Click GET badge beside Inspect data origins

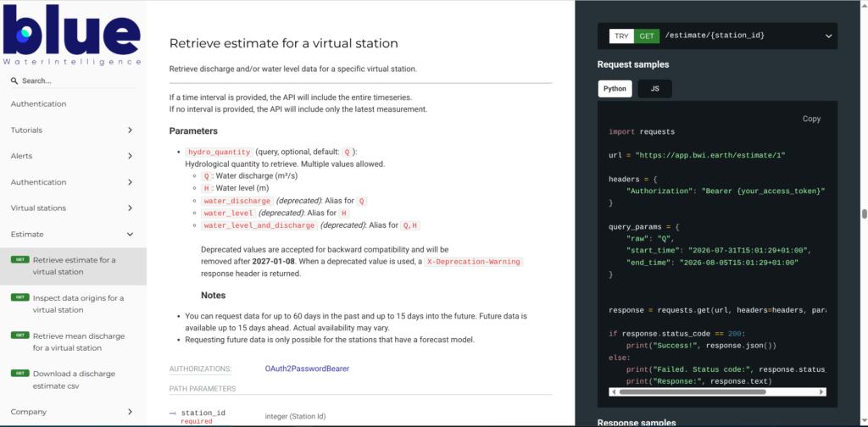coord(19,297)
